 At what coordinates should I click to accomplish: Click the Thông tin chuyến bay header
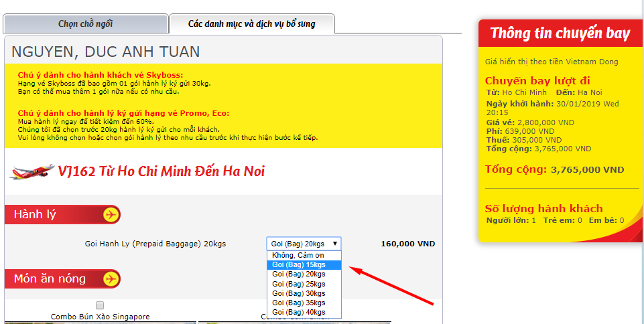pos(560,33)
